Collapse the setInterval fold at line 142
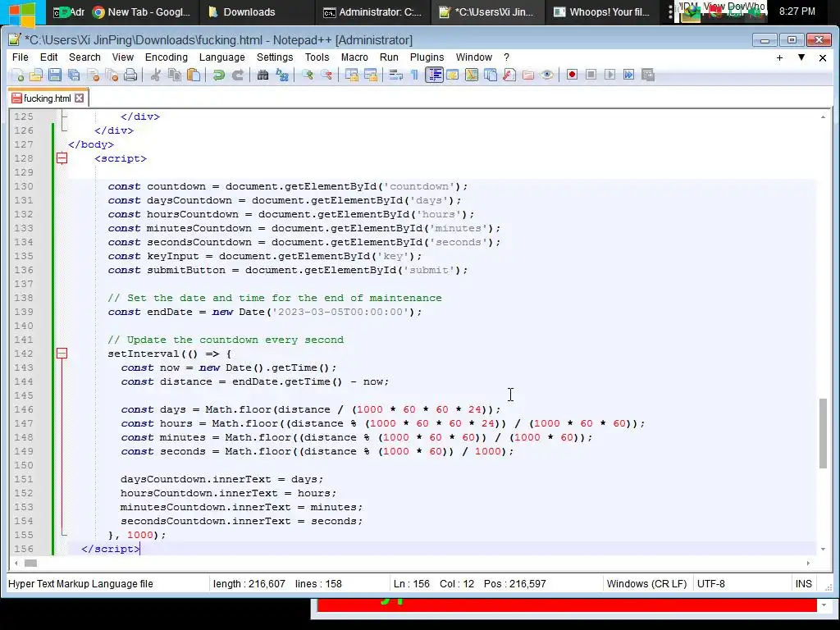840x630 pixels. tap(62, 353)
